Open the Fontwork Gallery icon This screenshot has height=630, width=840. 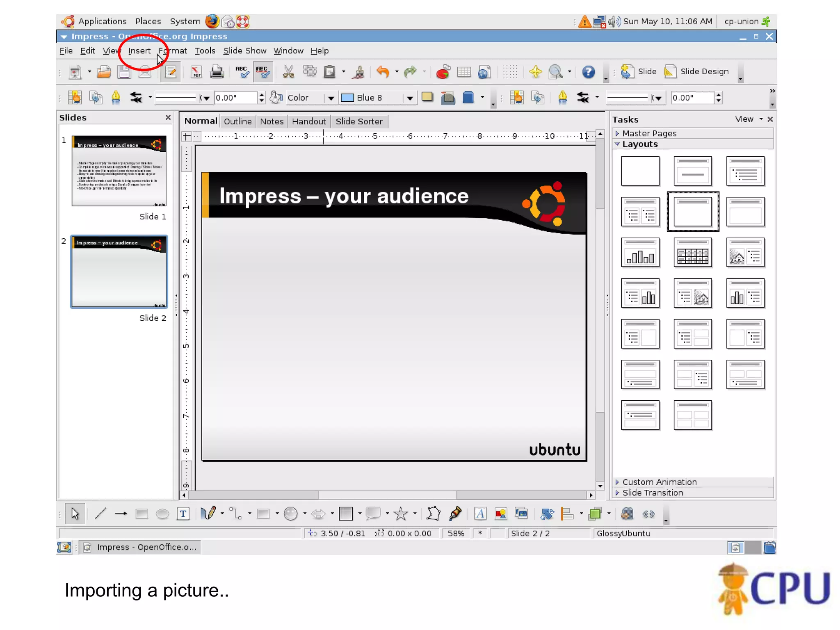(x=480, y=514)
